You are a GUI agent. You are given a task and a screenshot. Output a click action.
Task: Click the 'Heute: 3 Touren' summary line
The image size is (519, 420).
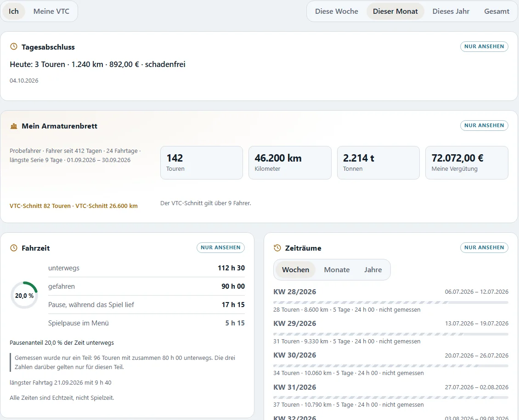97,64
